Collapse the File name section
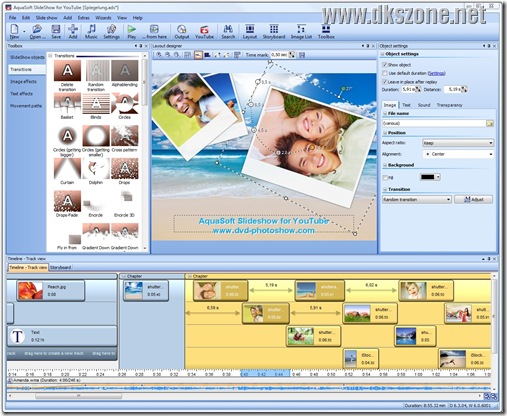 [x=385, y=114]
